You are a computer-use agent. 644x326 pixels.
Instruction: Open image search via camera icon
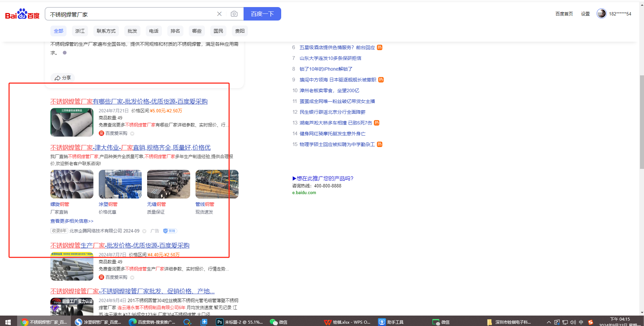click(x=234, y=14)
